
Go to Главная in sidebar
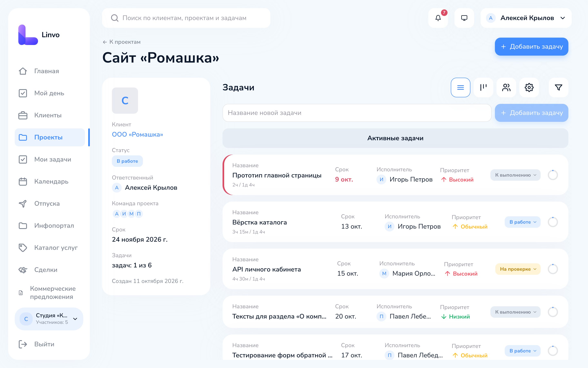point(50,71)
